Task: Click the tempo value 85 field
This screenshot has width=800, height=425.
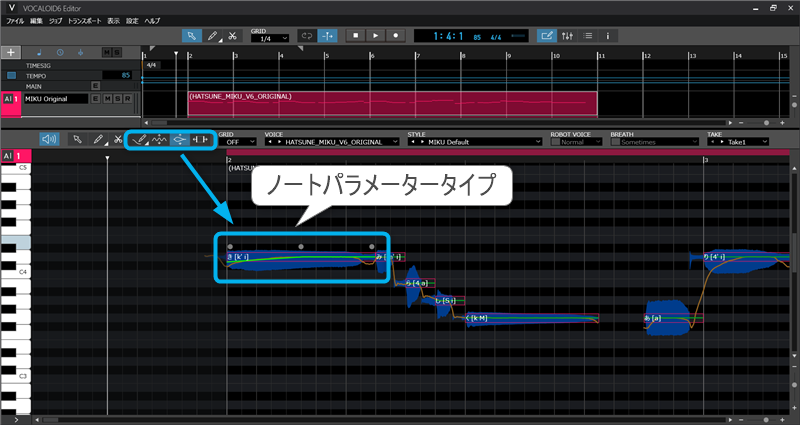Action: tap(117, 76)
